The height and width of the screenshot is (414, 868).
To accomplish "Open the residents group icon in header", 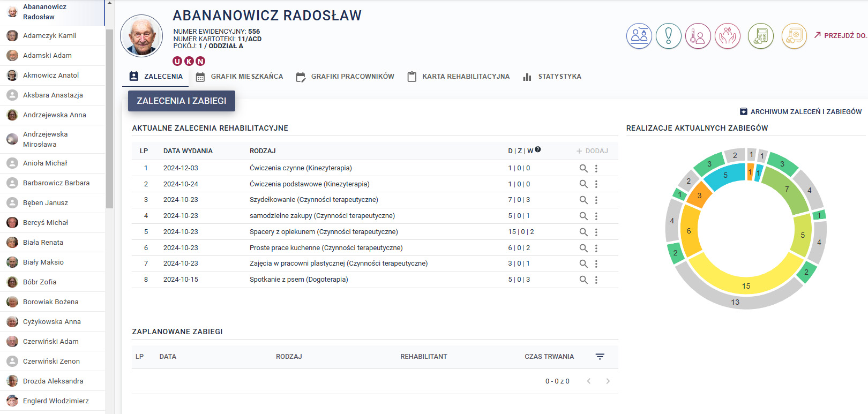I will tap(639, 36).
